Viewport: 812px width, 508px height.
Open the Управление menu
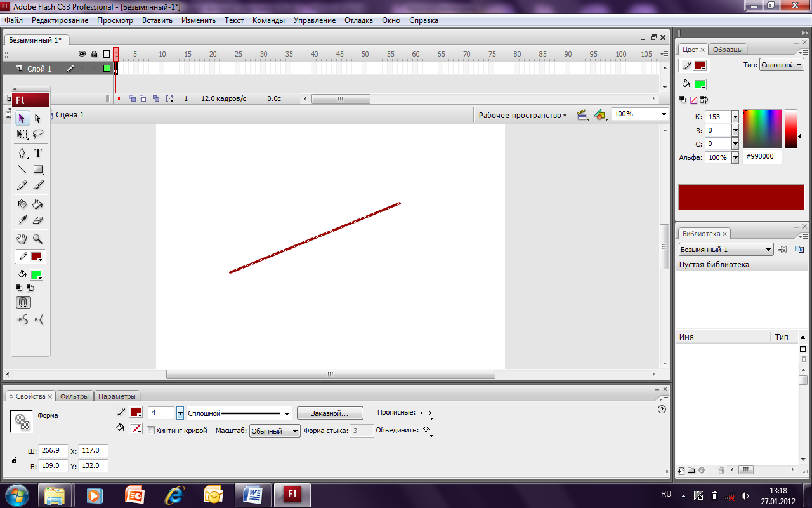coord(315,20)
